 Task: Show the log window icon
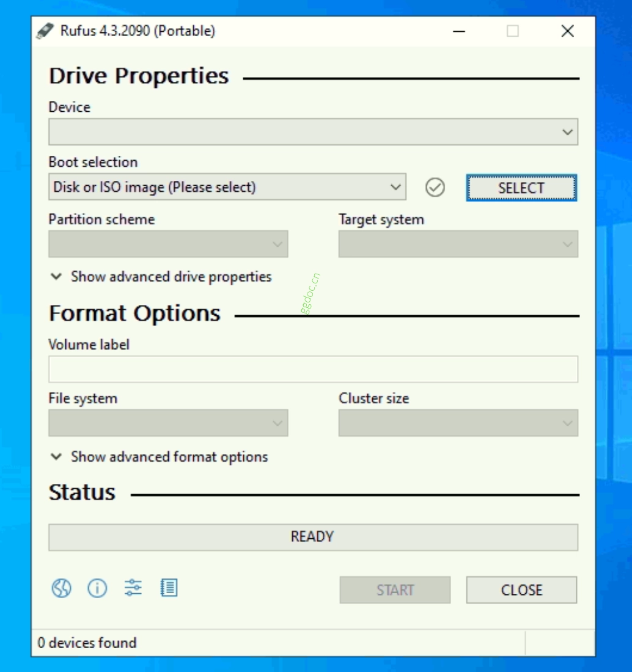pyautogui.click(x=169, y=588)
